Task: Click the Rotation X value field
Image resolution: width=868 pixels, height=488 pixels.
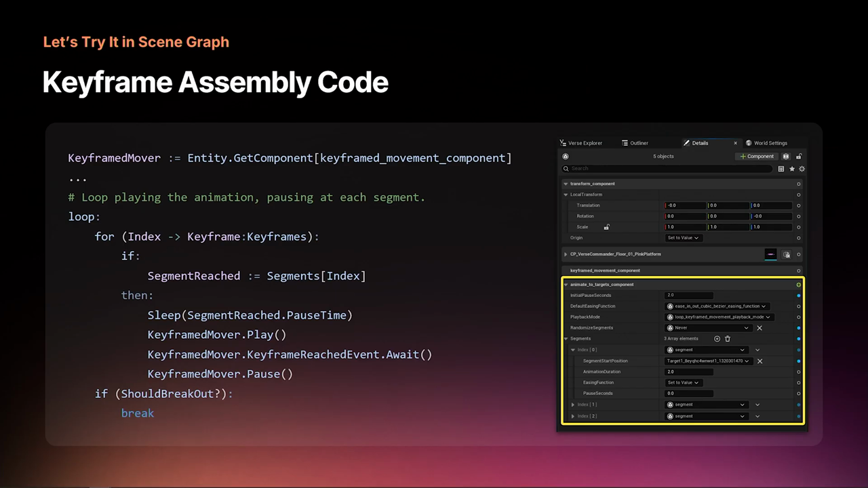Action: coord(685,216)
